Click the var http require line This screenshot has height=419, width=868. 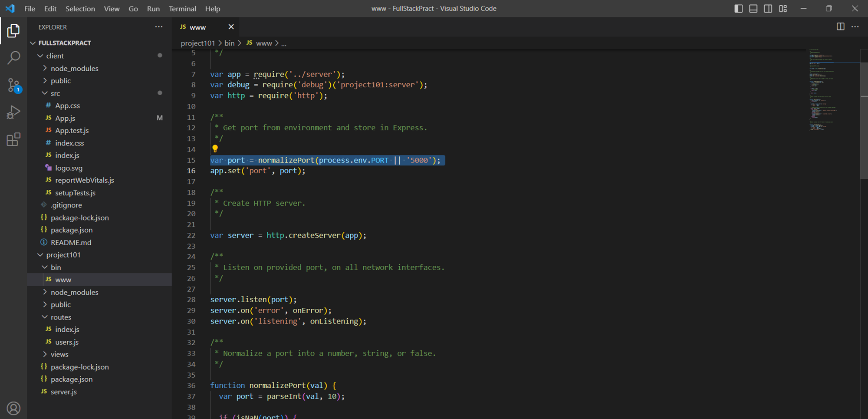coord(269,96)
